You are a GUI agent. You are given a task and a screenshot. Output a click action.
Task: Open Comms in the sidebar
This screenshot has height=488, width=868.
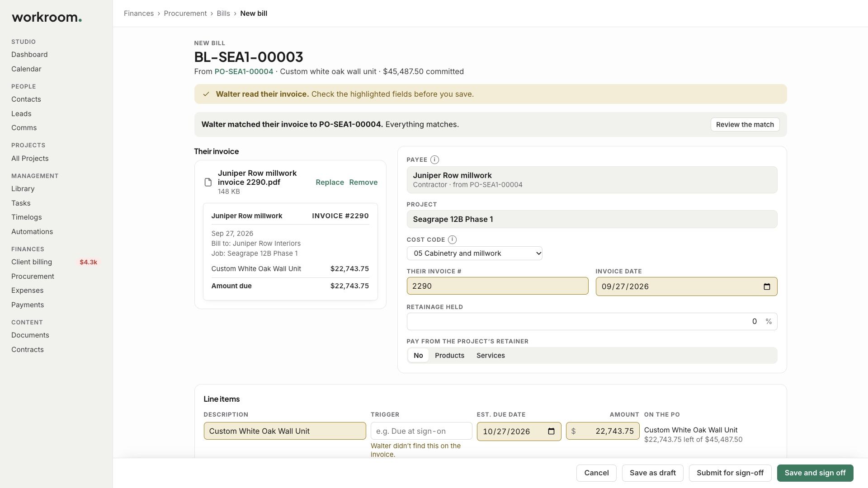coord(24,127)
